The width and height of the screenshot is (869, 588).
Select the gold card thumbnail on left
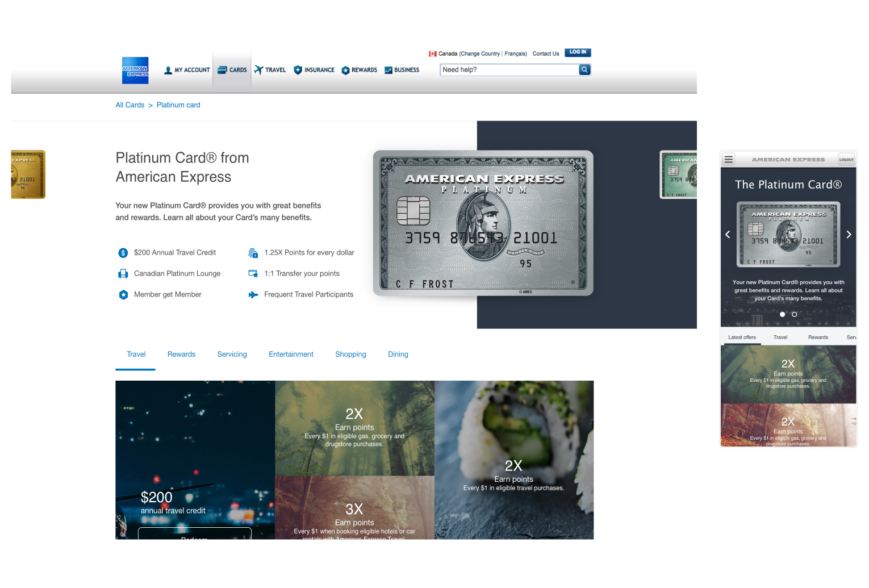tap(27, 174)
